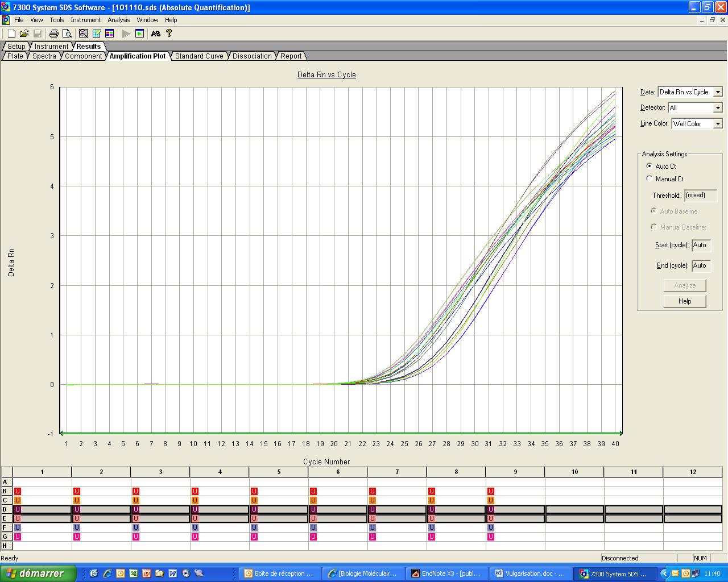
Task: Select the red well B1 swatch
Action: click(x=18, y=491)
